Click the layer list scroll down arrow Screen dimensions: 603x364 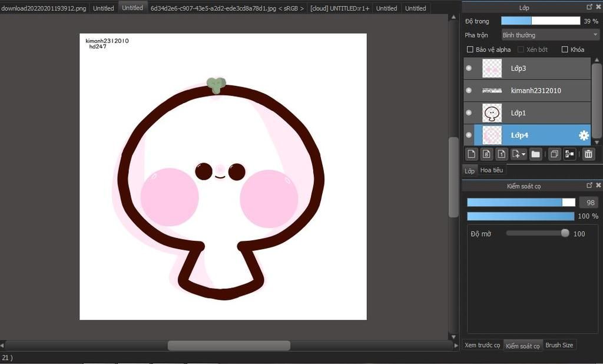coord(597,142)
